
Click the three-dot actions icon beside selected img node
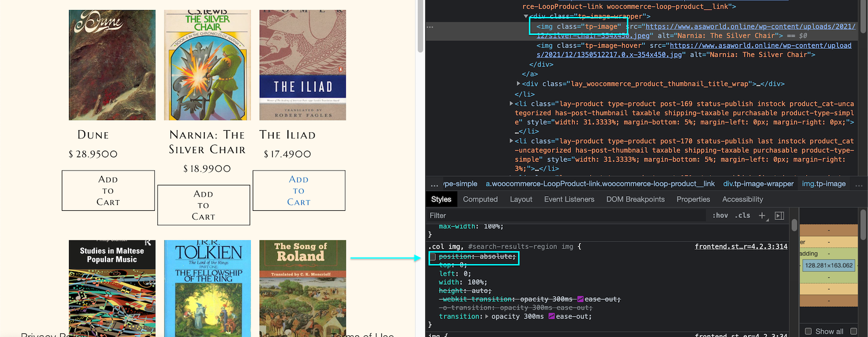(x=430, y=27)
